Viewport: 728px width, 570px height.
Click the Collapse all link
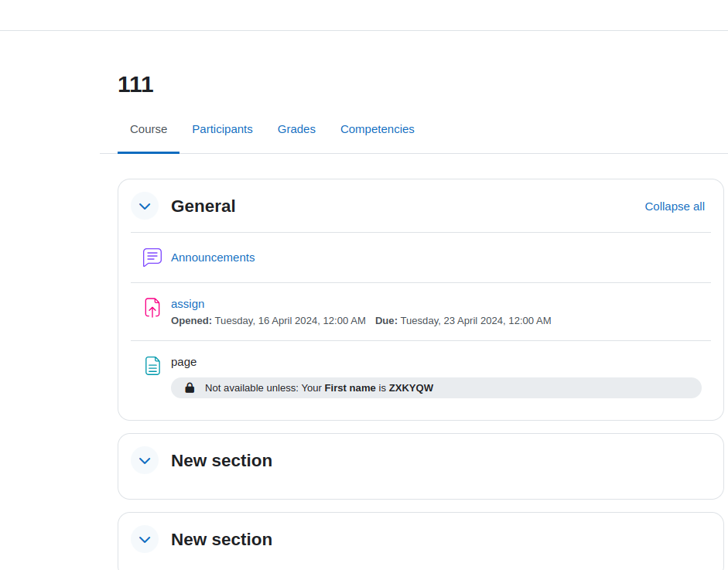pos(675,206)
